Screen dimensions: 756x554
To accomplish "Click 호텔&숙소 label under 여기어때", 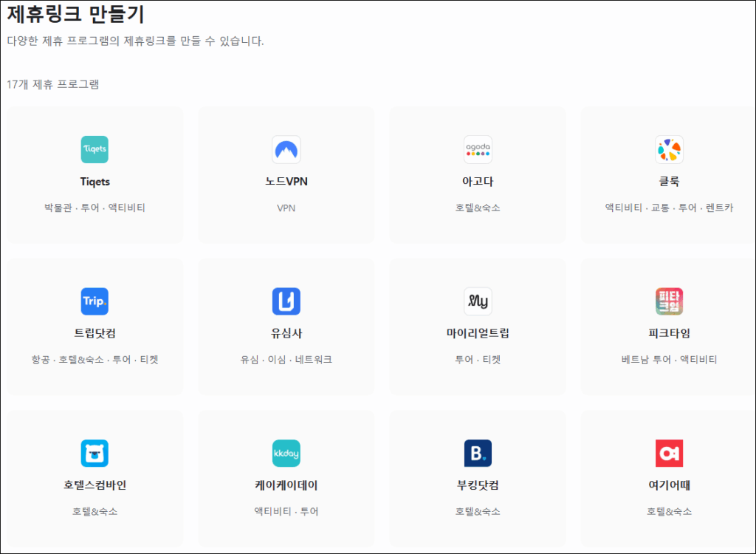I will point(669,512).
